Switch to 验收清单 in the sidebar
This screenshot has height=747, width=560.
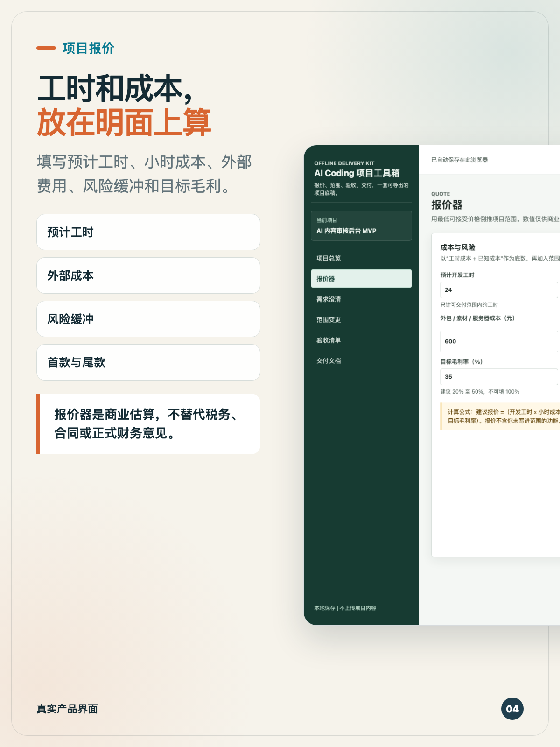pyautogui.click(x=361, y=340)
